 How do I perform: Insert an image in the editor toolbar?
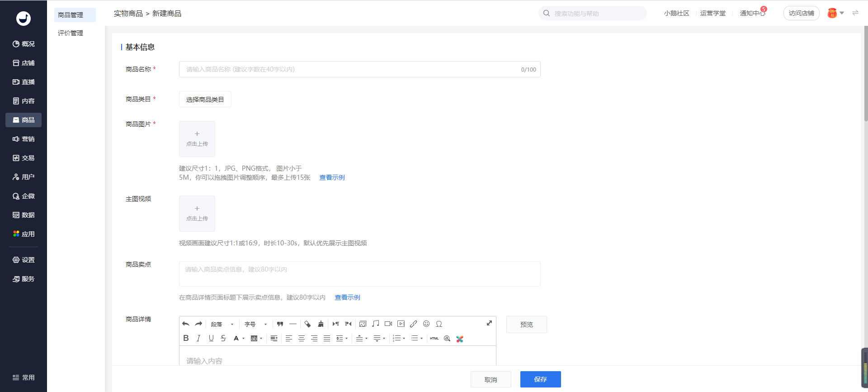point(363,324)
